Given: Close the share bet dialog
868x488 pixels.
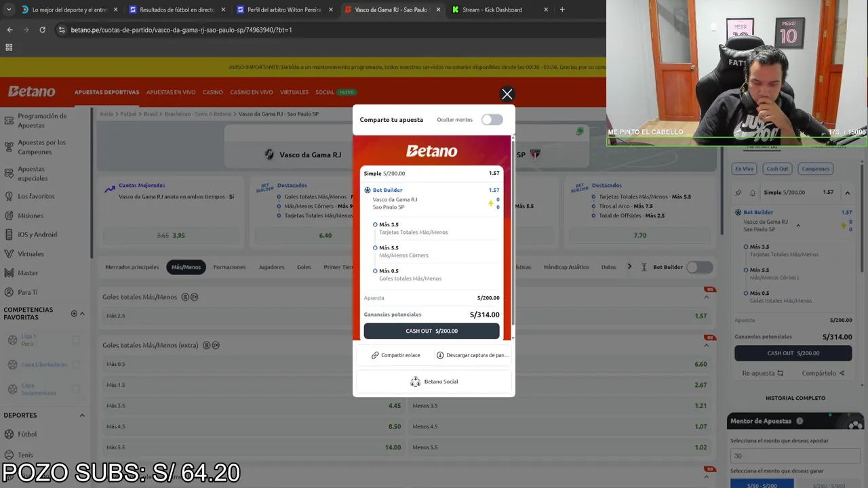Looking at the screenshot, I should (x=507, y=94).
